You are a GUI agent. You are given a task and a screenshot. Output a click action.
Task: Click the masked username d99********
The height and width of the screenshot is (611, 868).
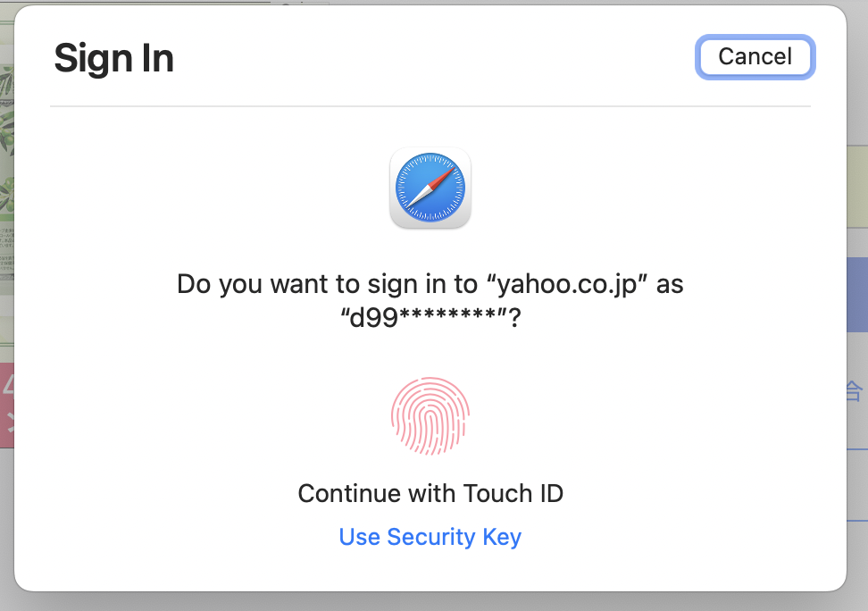(x=424, y=316)
